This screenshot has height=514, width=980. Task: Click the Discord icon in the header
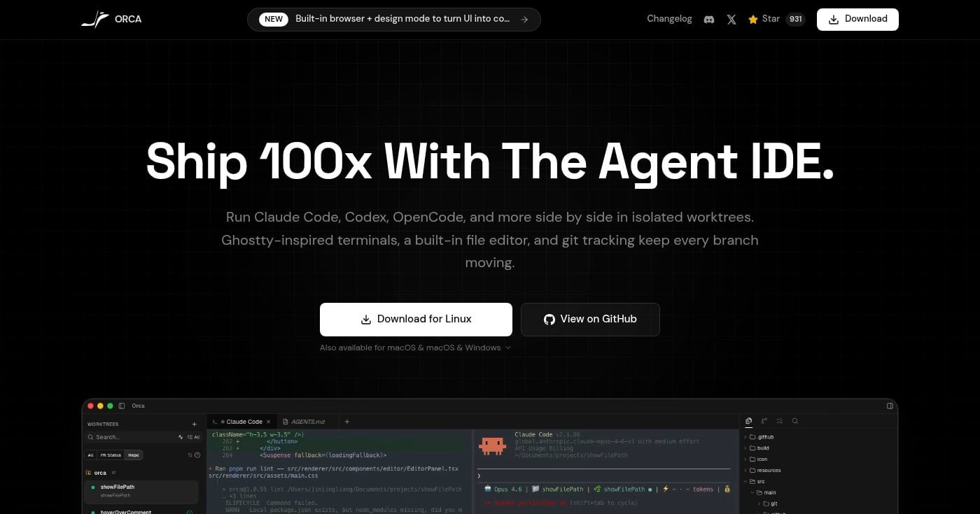point(709,19)
